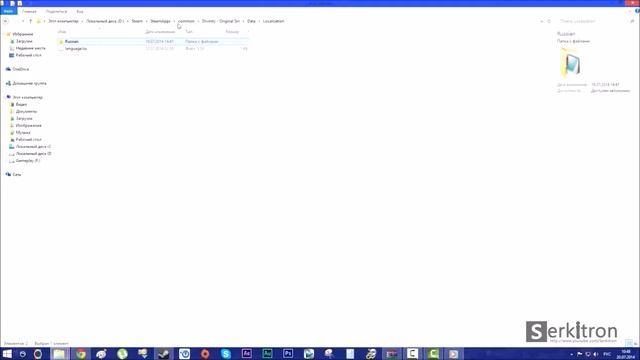Open Загрузки under Избранное
Screen dimensions: 640x360
[24, 41]
